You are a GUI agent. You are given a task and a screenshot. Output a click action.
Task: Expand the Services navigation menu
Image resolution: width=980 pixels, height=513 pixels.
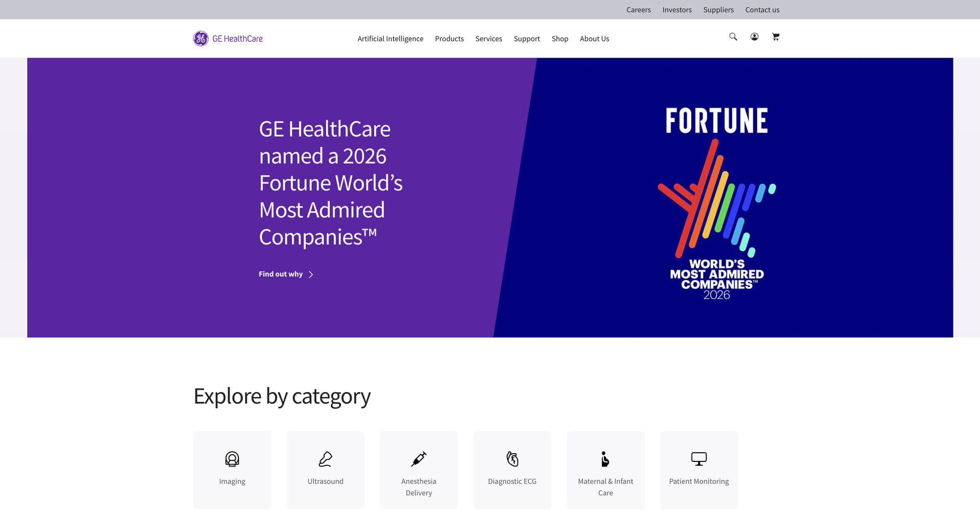[x=488, y=38]
